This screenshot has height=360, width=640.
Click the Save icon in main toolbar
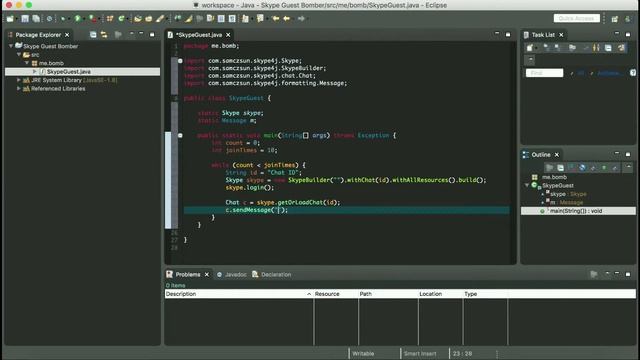tap(25, 19)
